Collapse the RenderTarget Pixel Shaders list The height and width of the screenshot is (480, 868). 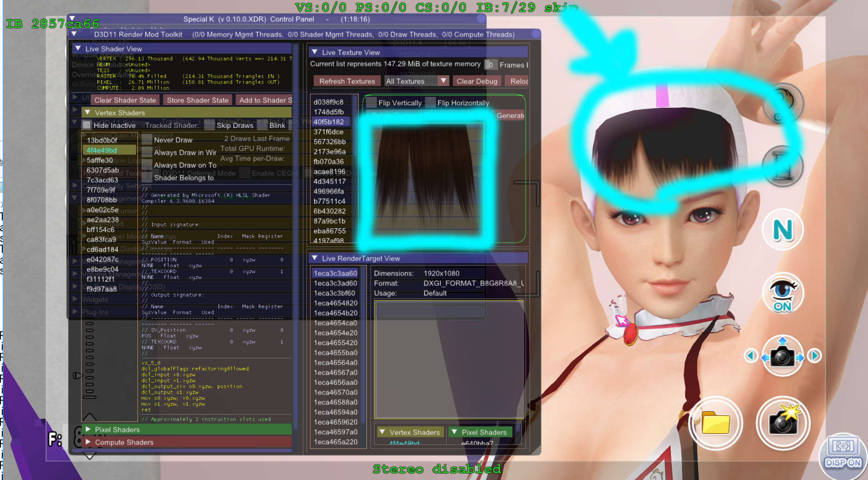pos(454,432)
